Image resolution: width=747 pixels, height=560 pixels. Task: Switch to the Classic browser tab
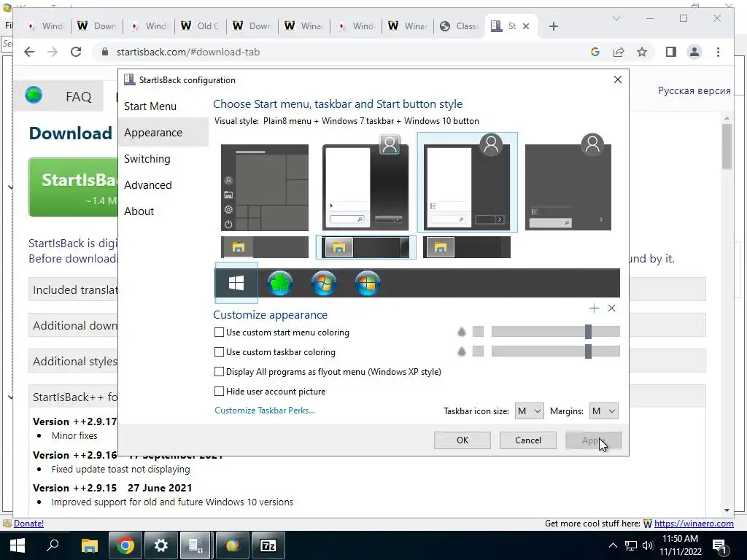[x=460, y=26]
